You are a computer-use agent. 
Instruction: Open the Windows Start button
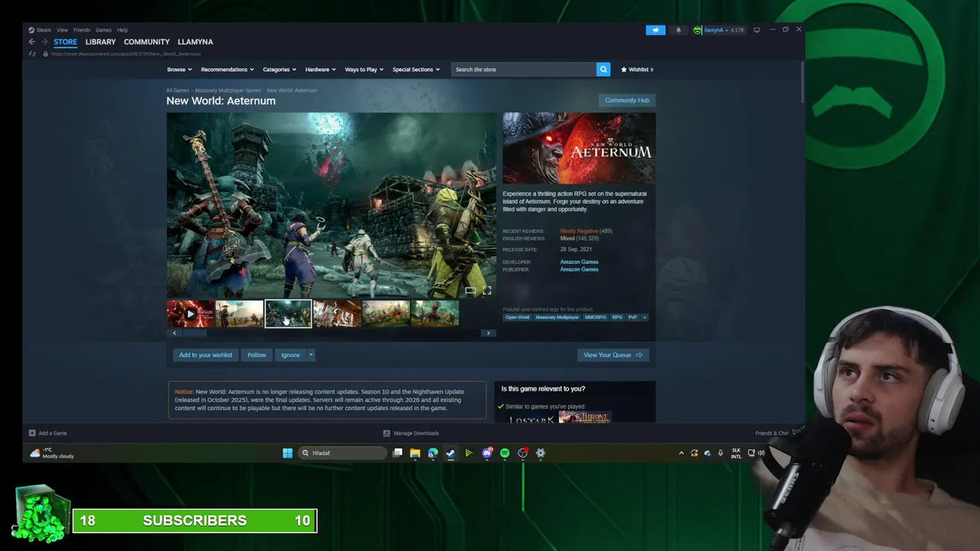[x=287, y=453]
